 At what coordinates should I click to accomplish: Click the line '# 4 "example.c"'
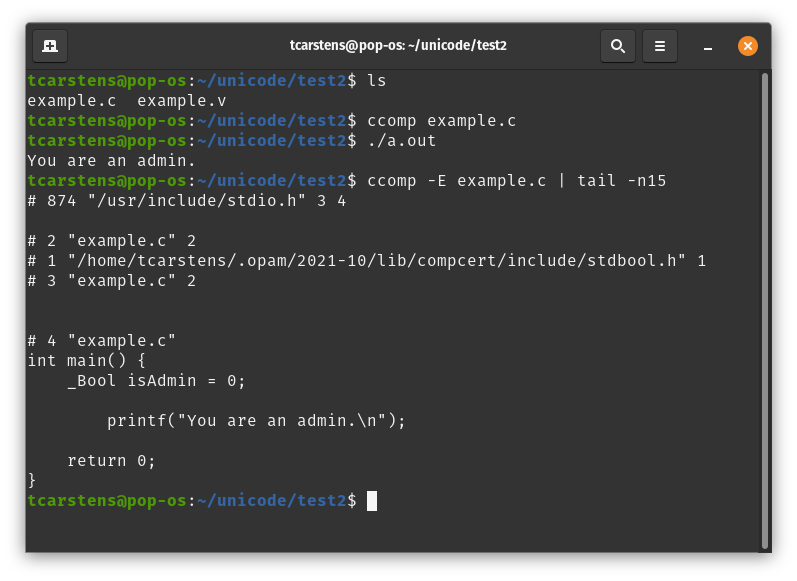point(102,341)
